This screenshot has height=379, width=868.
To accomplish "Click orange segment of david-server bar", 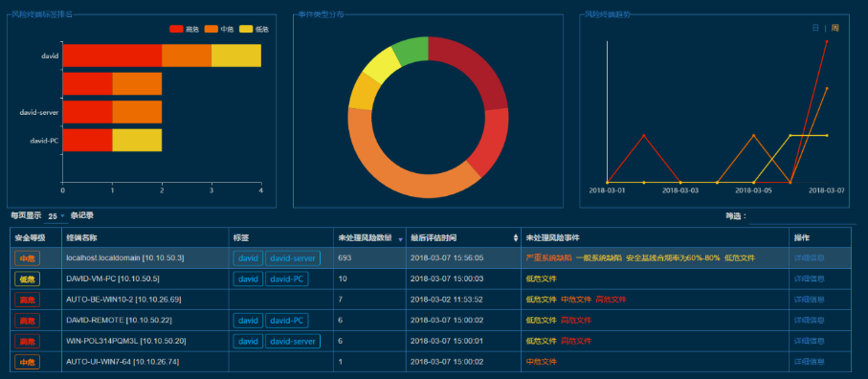I will click(137, 112).
